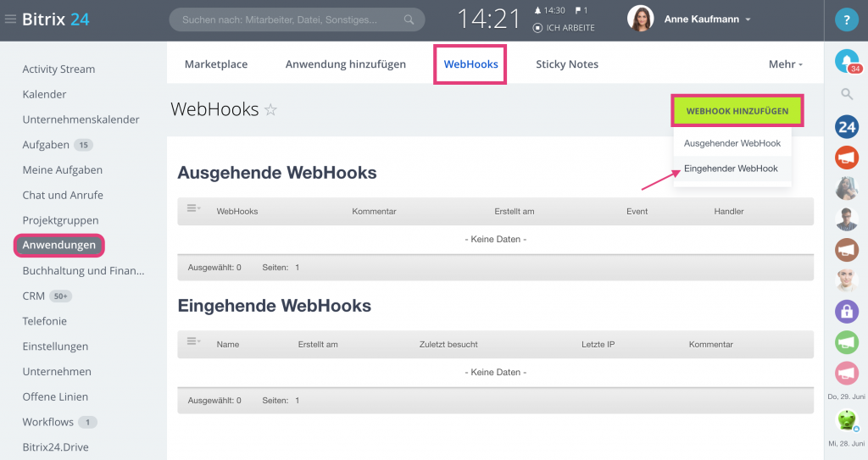Click the search magnifier in the top search field
Image resolution: width=868 pixels, height=460 pixels.
tap(409, 20)
